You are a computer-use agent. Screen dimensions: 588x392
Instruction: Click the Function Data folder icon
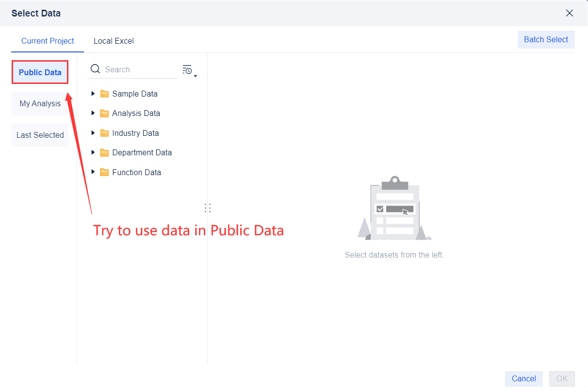(105, 172)
